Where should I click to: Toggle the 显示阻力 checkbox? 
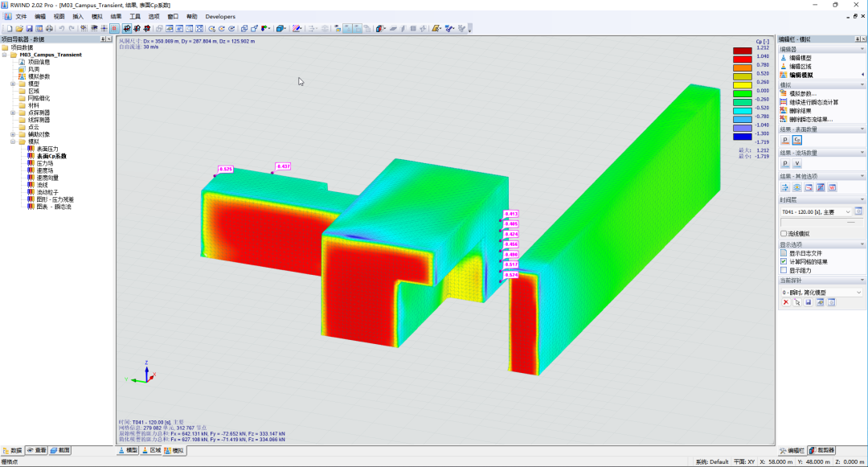click(x=784, y=271)
